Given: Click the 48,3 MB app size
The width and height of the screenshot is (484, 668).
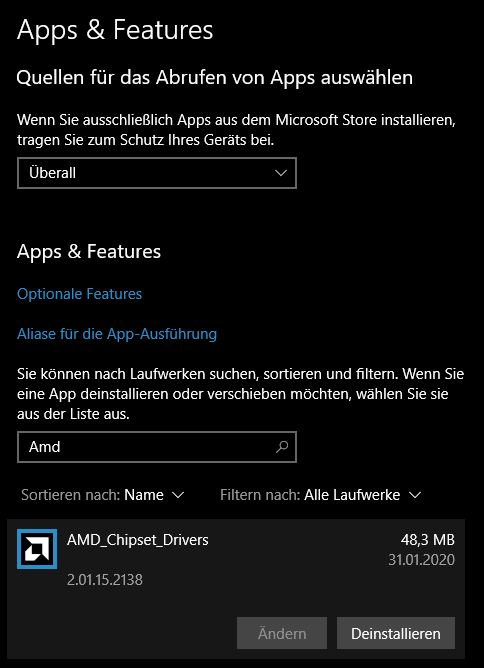Looking at the screenshot, I should click(427, 540).
